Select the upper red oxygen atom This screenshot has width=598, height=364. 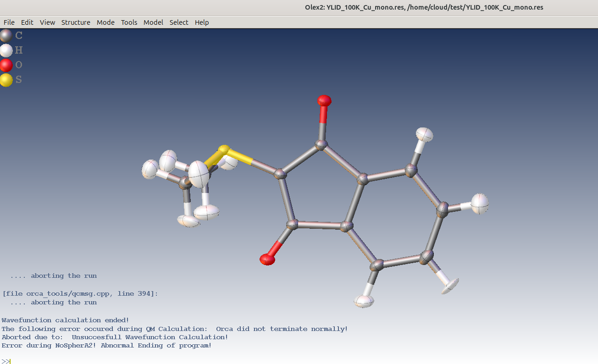tap(324, 100)
